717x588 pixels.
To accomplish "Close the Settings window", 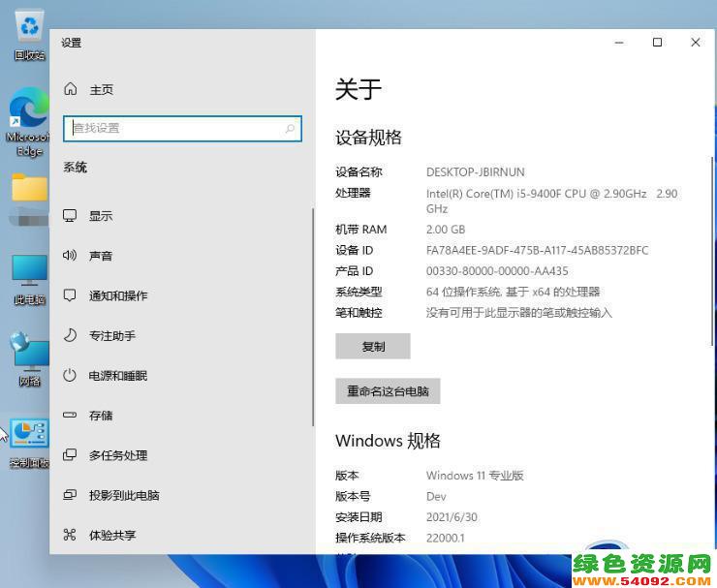I will click(696, 43).
